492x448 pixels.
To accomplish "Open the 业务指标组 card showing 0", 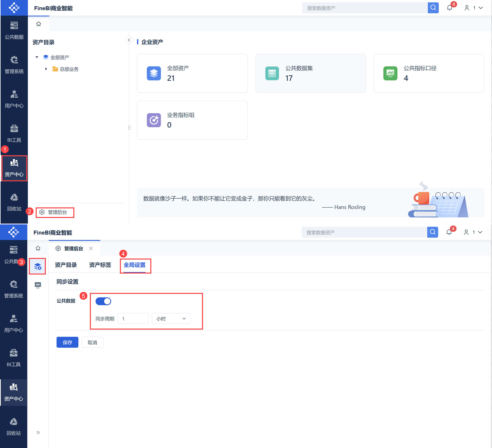I will (x=192, y=120).
